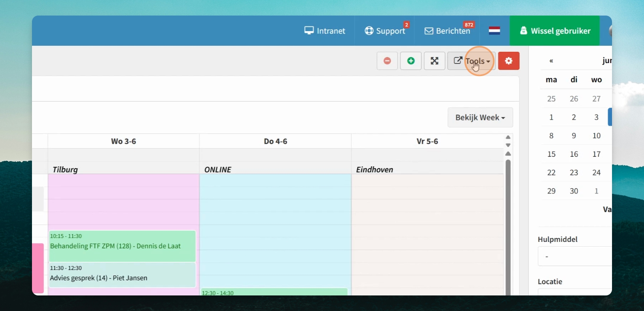Click the green plus circle icon button
644x311 pixels.
click(x=411, y=61)
